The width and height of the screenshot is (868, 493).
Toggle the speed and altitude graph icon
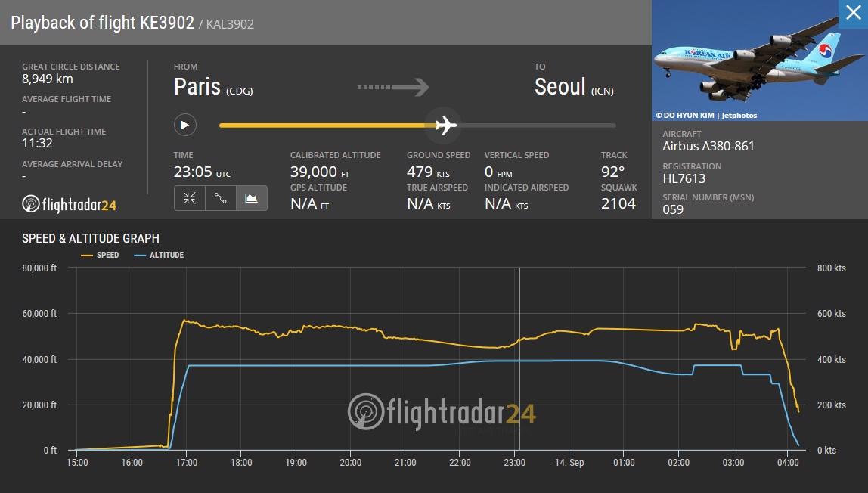[x=251, y=198]
